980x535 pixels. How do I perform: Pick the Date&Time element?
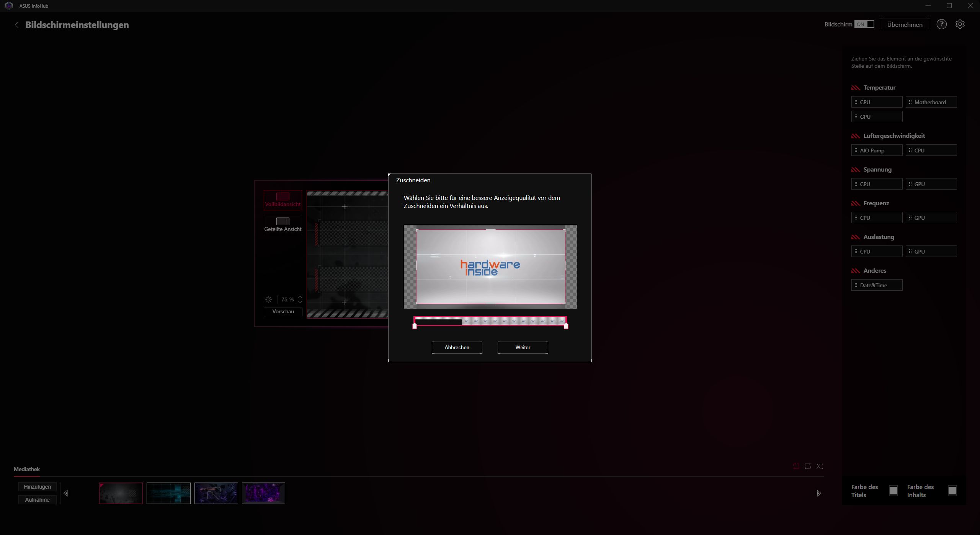pyautogui.click(x=877, y=285)
